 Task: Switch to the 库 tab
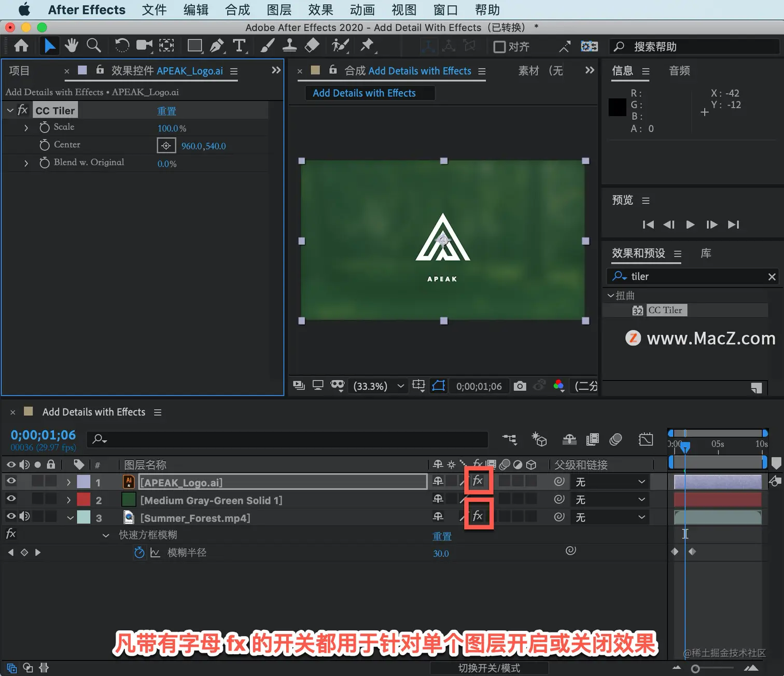tap(706, 253)
